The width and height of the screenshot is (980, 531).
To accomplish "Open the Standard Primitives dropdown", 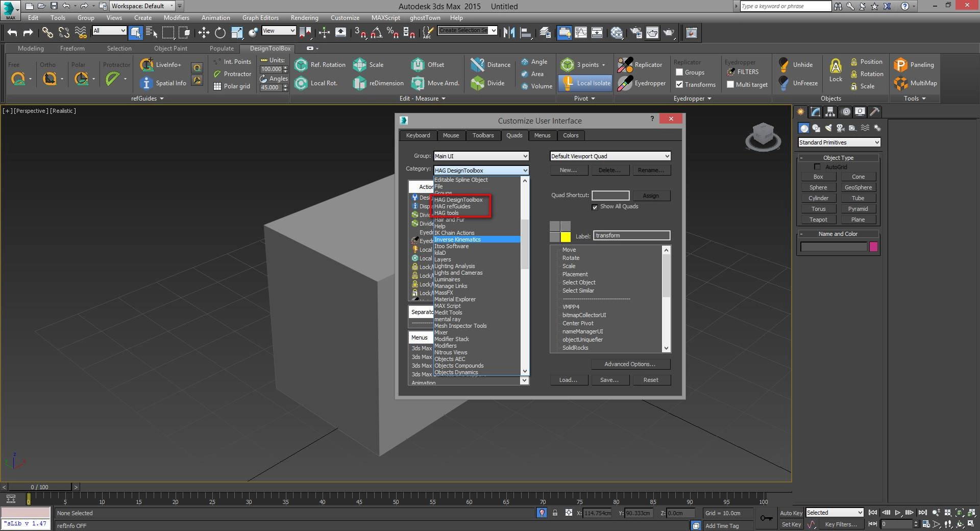I will click(839, 142).
